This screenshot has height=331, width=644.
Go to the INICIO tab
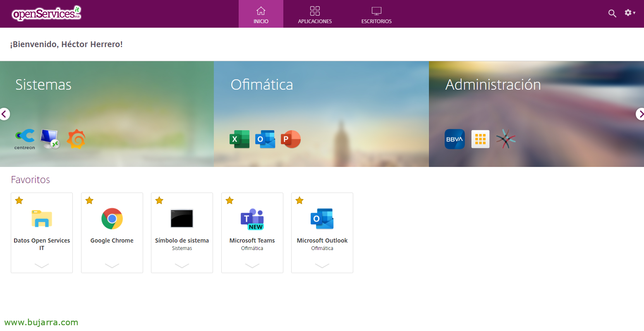261,14
